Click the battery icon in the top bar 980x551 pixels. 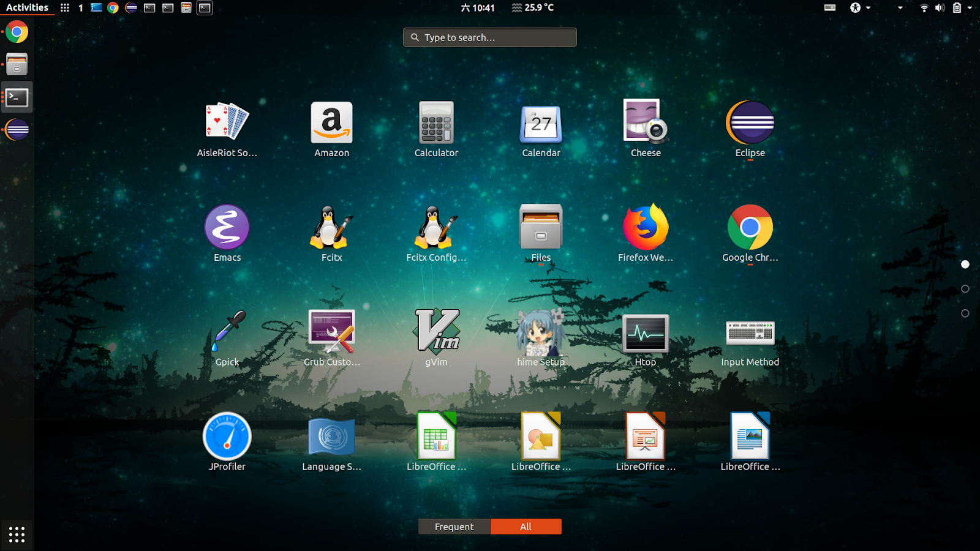tap(957, 8)
